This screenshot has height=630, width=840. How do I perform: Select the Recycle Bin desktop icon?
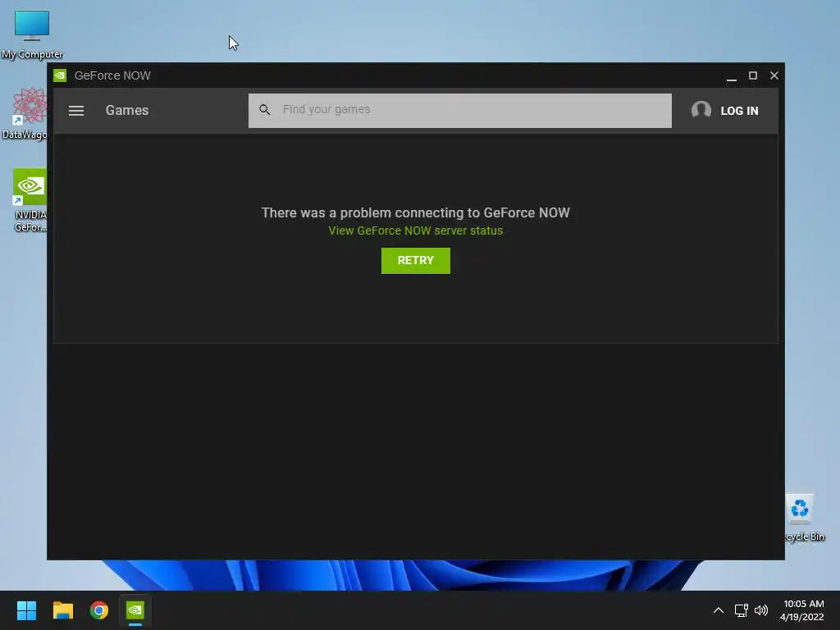tap(804, 518)
